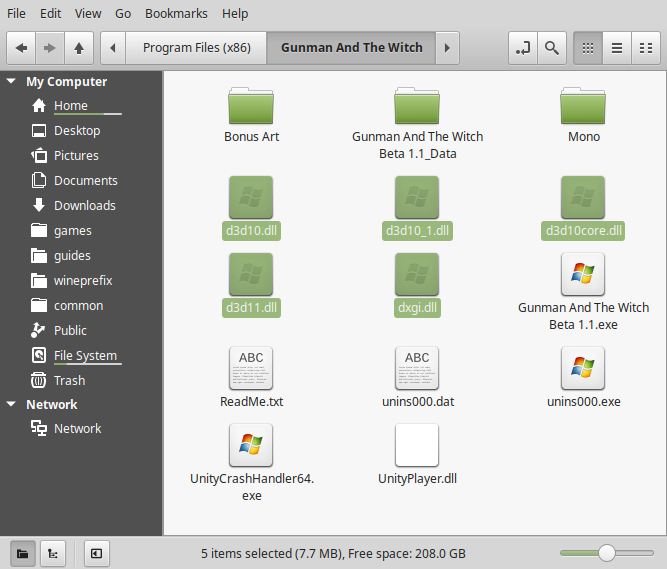667x569 pixels.
Task: Select the unins000.exe file icon
Action: [583, 368]
